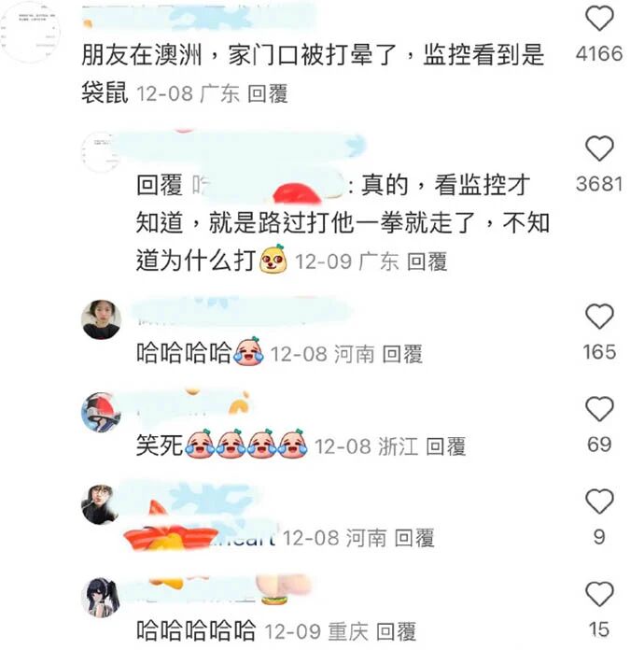Like the Henan comment with 9 likes
644x650 pixels.
coord(599,502)
